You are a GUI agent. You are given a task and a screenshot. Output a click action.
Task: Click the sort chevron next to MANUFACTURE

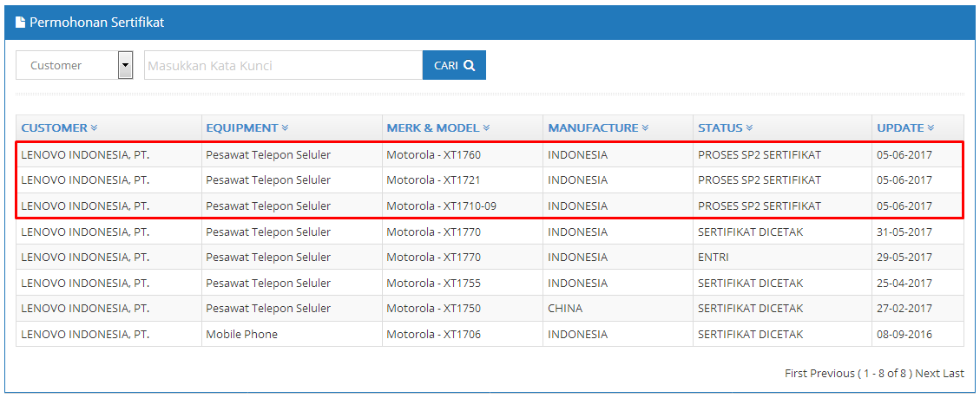pos(645,128)
